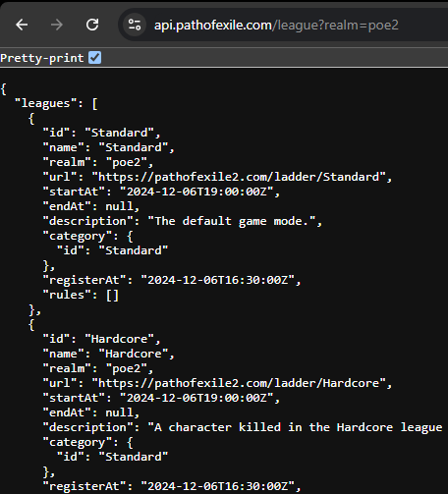Reload the league API page

(92, 25)
